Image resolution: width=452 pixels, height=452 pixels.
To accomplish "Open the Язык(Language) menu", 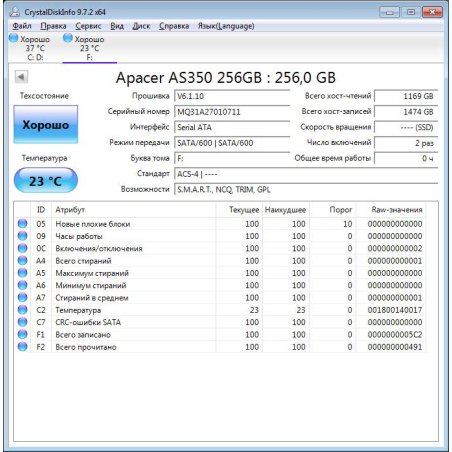I will (x=226, y=26).
